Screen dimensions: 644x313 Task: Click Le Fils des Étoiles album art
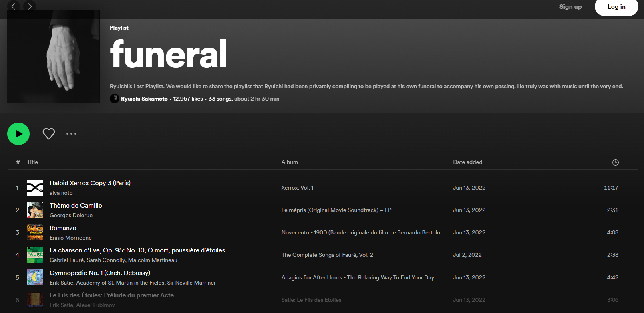[35, 300]
